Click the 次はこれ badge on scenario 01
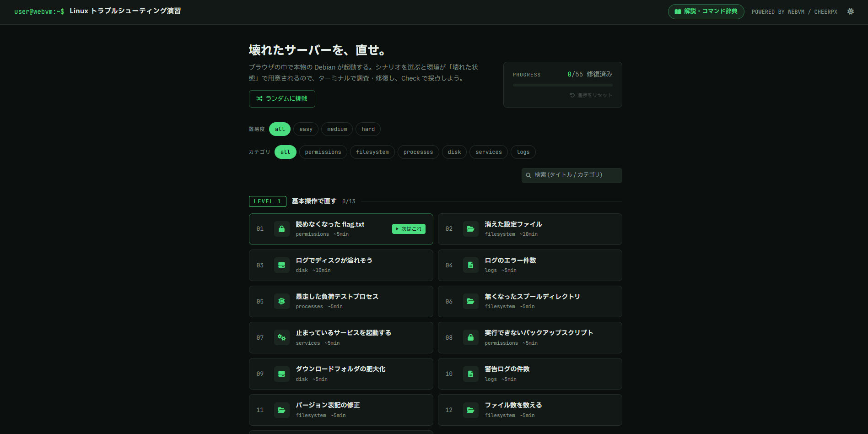Screen dimensions: 868x434 coord(409,229)
